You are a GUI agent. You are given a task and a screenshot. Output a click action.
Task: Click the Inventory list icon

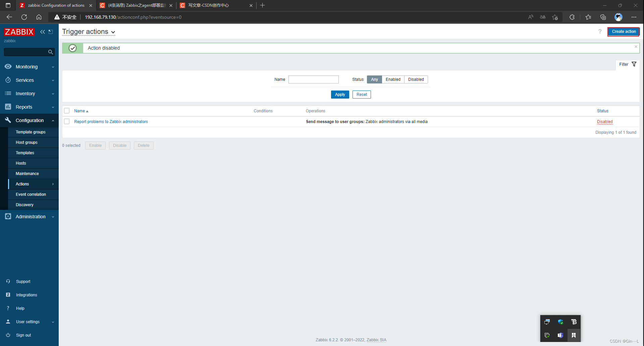[x=8, y=94]
